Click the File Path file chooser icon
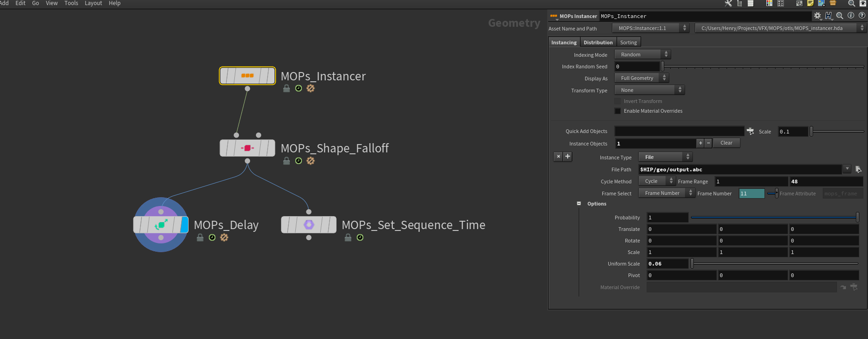Viewport: 868px width, 339px height. 858,169
